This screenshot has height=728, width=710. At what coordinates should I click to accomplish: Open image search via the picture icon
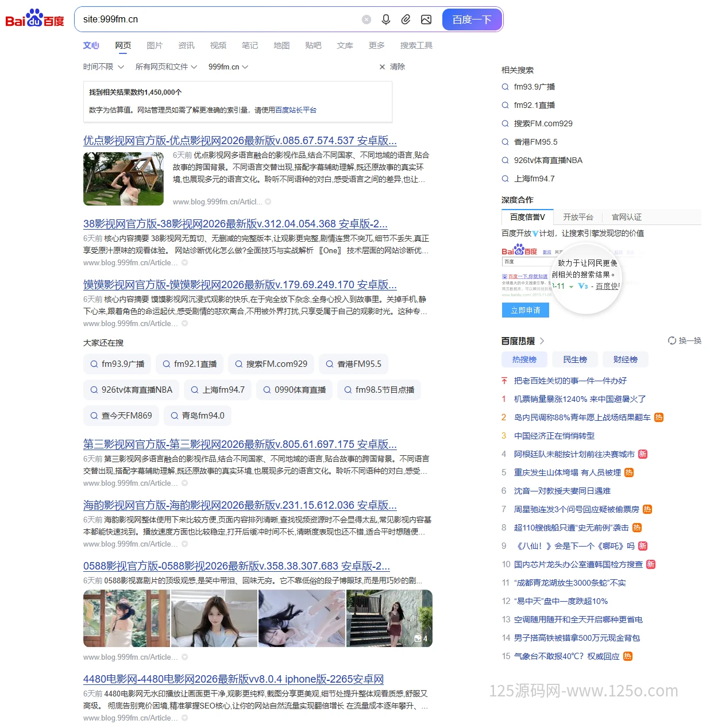point(426,20)
